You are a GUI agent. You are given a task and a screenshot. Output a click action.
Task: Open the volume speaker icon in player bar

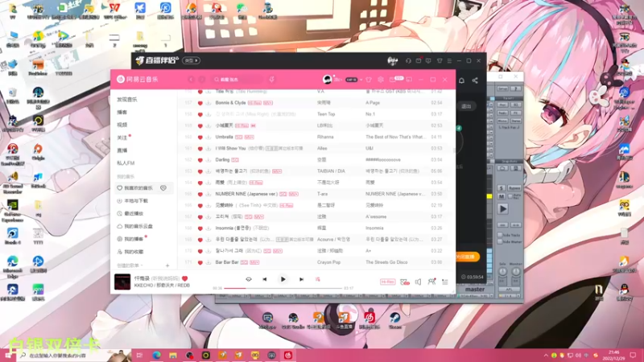tap(418, 282)
